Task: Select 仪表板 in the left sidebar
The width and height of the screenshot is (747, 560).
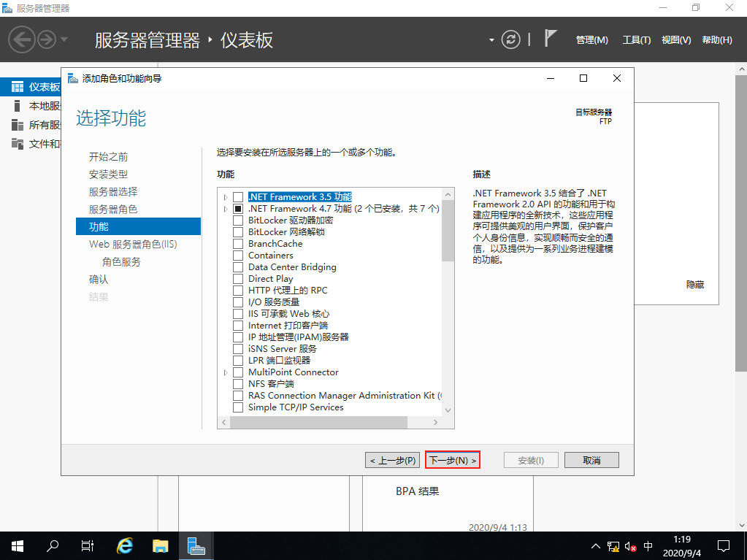Action: [x=31, y=87]
